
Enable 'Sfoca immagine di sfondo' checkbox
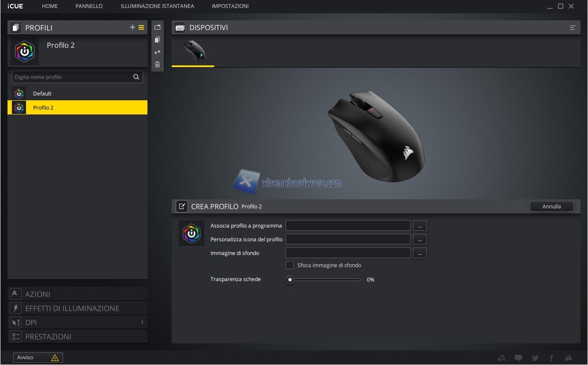tap(290, 265)
